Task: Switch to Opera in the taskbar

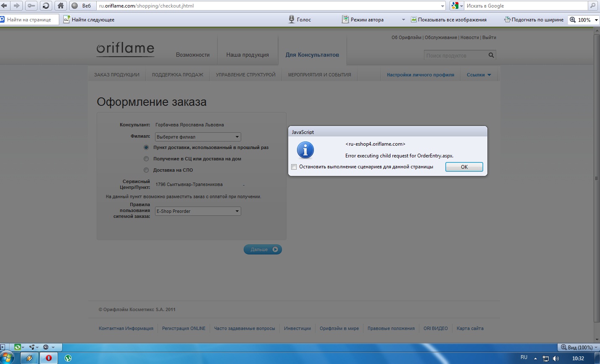Action: [x=49, y=358]
